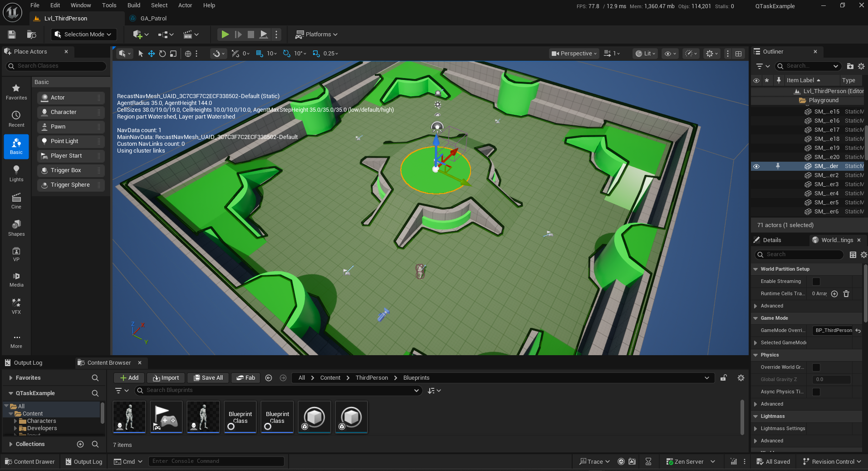Click the Outliner settings gear icon
The image size is (868, 471).
click(x=861, y=66)
